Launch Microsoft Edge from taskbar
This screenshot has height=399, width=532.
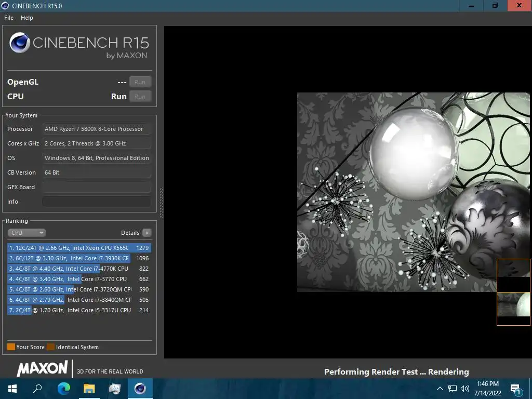[63, 389]
